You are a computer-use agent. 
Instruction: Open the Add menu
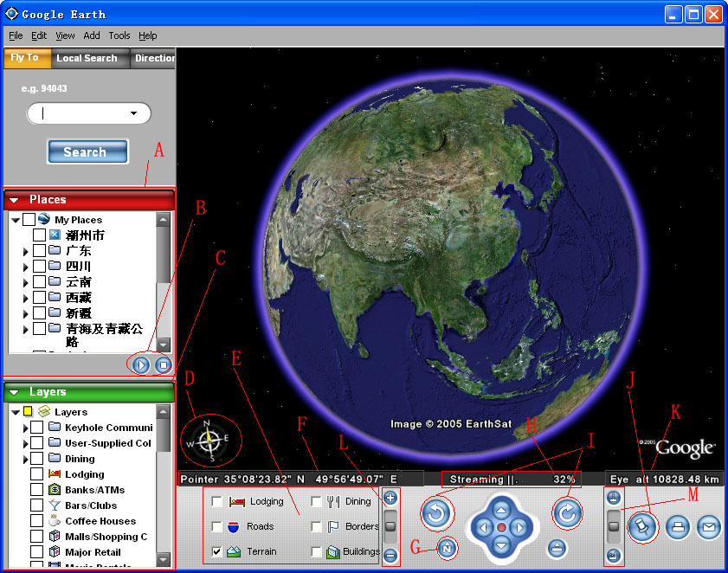[92, 35]
